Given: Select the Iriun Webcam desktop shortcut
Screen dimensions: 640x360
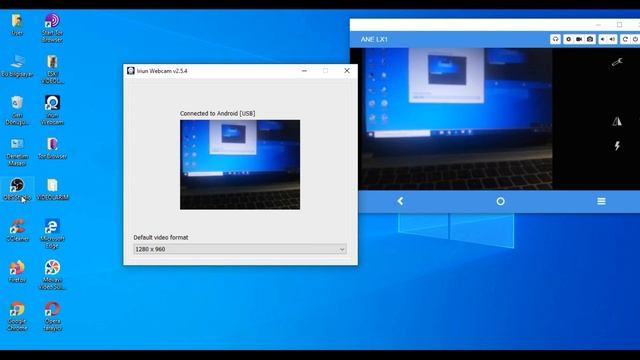Looking at the screenshot, I should [52, 110].
